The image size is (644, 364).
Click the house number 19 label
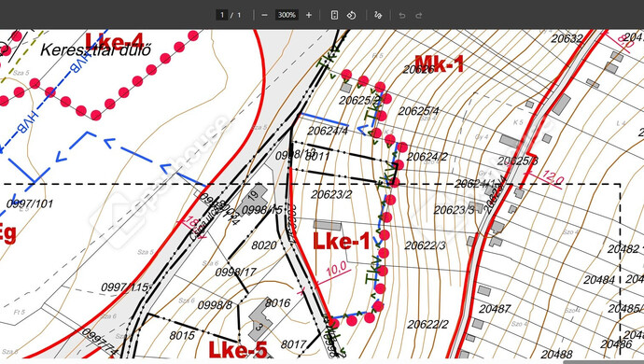(x=254, y=195)
